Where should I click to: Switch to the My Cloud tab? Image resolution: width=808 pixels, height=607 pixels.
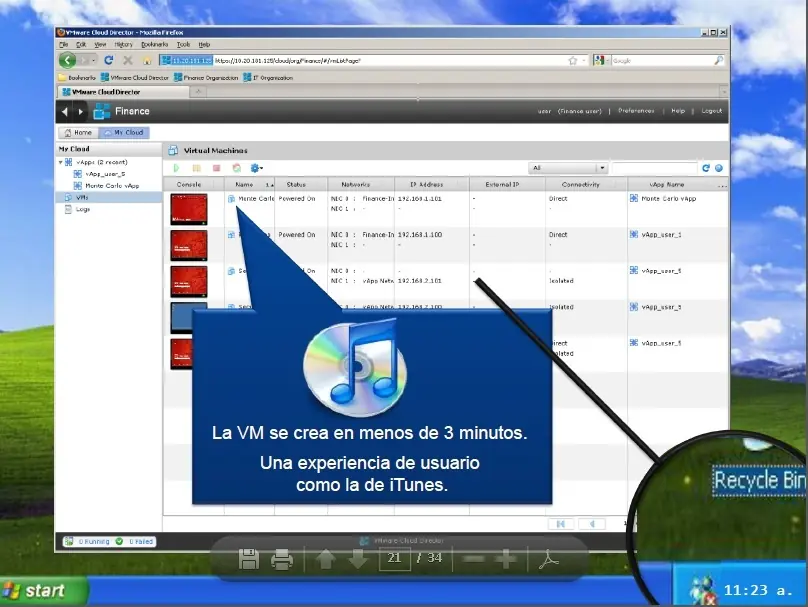[124, 133]
